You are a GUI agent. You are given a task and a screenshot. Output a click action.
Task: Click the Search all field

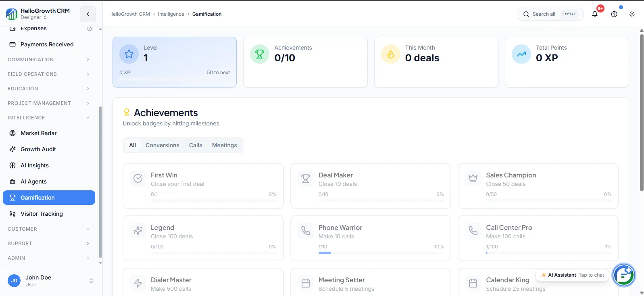[x=550, y=14]
